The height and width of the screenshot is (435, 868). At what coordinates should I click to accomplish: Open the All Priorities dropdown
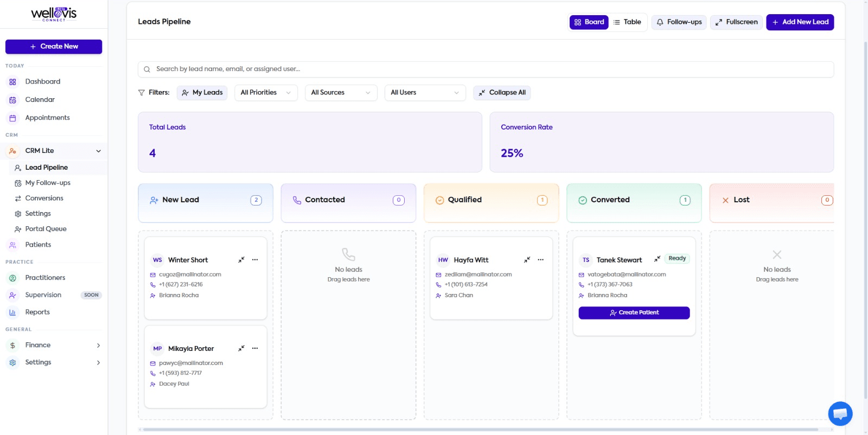click(x=266, y=93)
